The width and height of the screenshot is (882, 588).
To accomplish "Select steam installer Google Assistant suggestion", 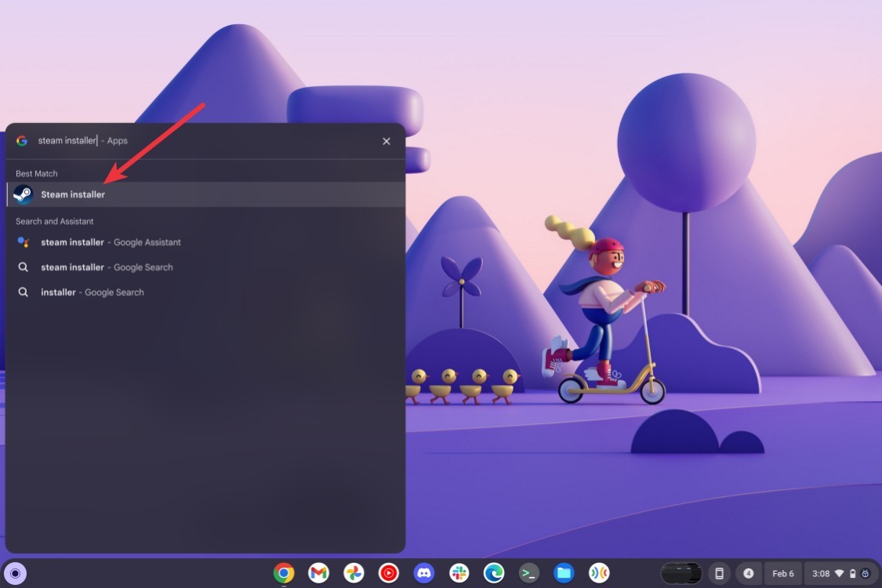I will tap(205, 242).
